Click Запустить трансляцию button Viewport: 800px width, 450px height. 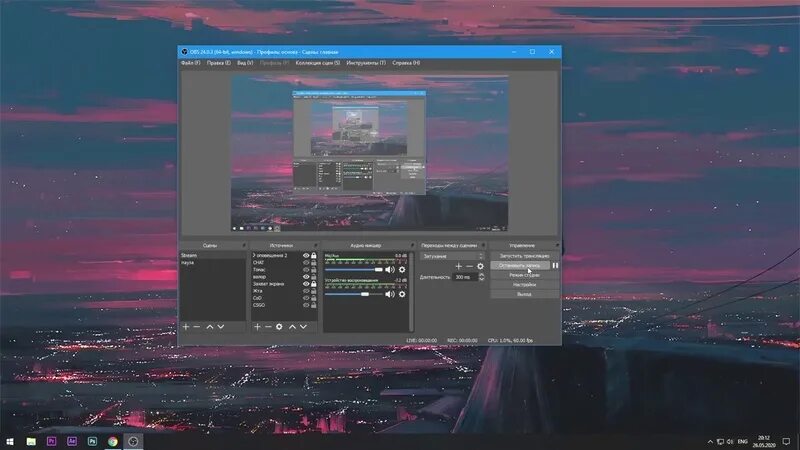(524, 256)
